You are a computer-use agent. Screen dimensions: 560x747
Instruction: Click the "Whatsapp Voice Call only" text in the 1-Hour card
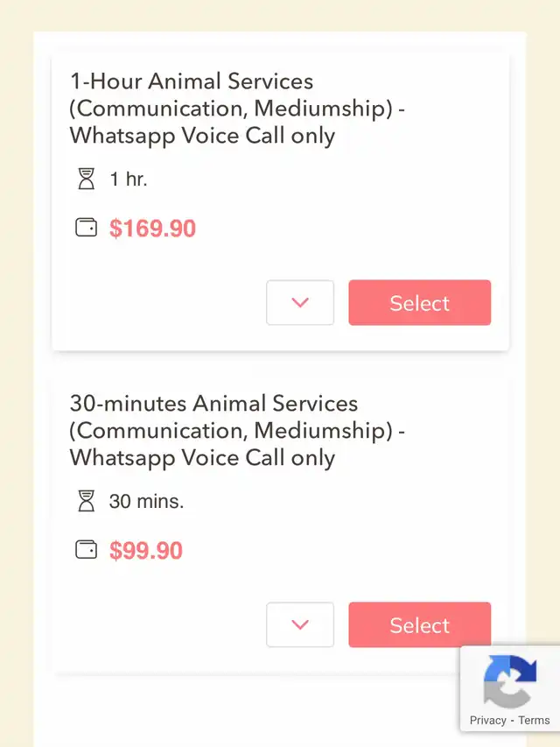(202, 137)
